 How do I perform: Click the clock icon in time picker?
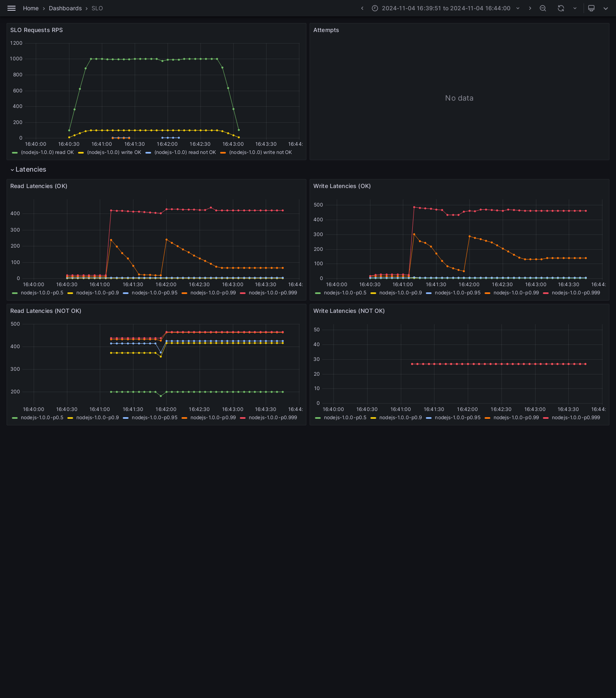click(375, 8)
